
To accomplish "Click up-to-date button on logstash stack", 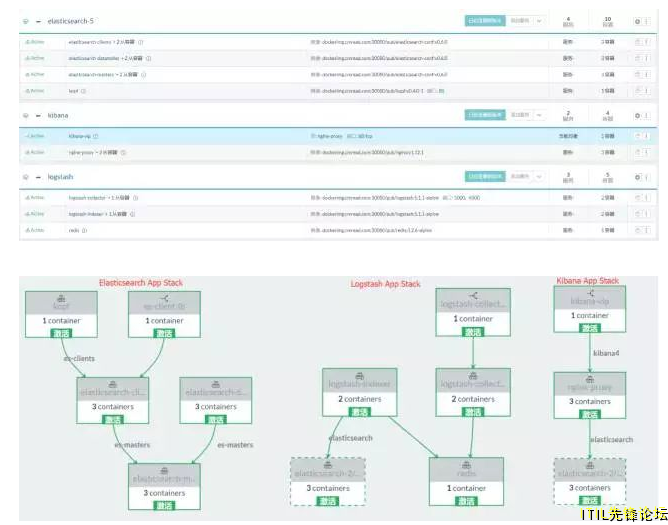I will pyautogui.click(x=485, y=176).
